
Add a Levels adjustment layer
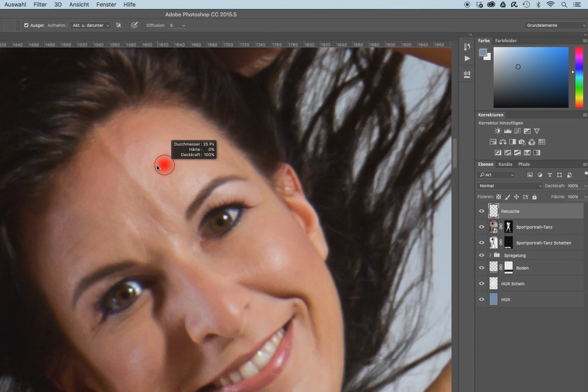(508, 131)
